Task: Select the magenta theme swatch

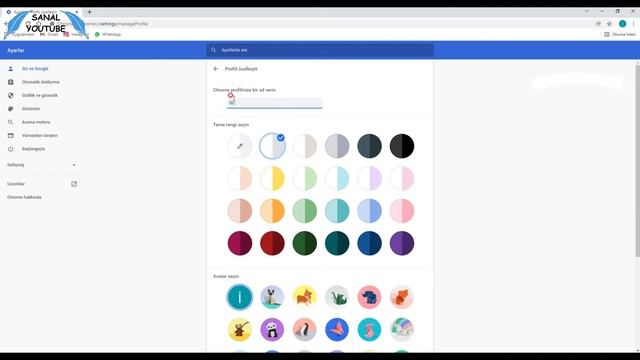Action: tap(240, 243)
